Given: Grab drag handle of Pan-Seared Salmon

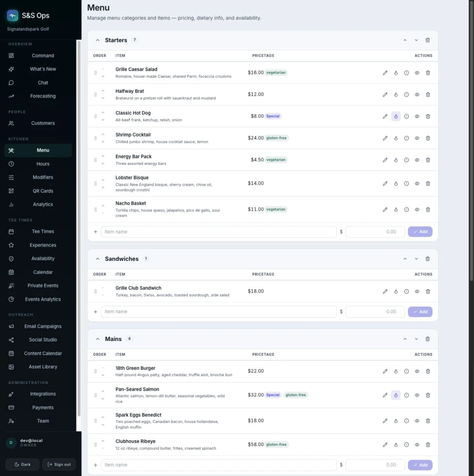Looking at the screenshot, I should pos(95,395).
